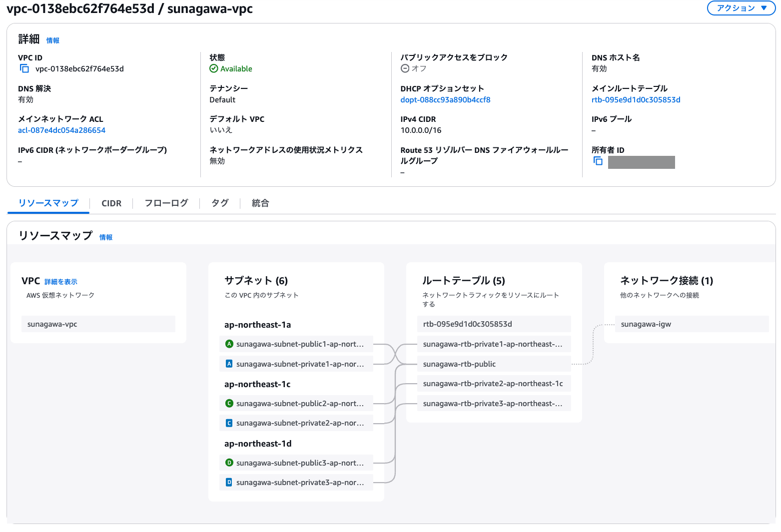781x532 pixels.
Task: Open main network ACL acl-087e4dc054a286654 link
Action: [x=62, y=130]
